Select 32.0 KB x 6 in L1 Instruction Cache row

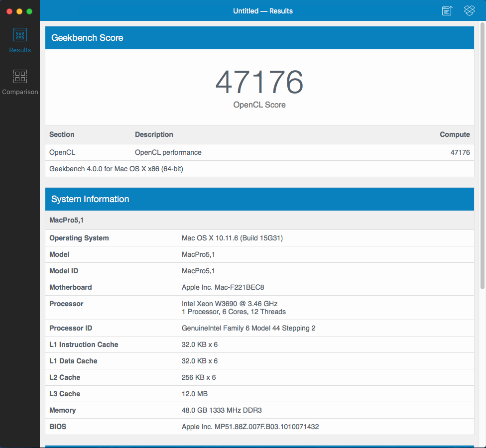tap(200, 344)
